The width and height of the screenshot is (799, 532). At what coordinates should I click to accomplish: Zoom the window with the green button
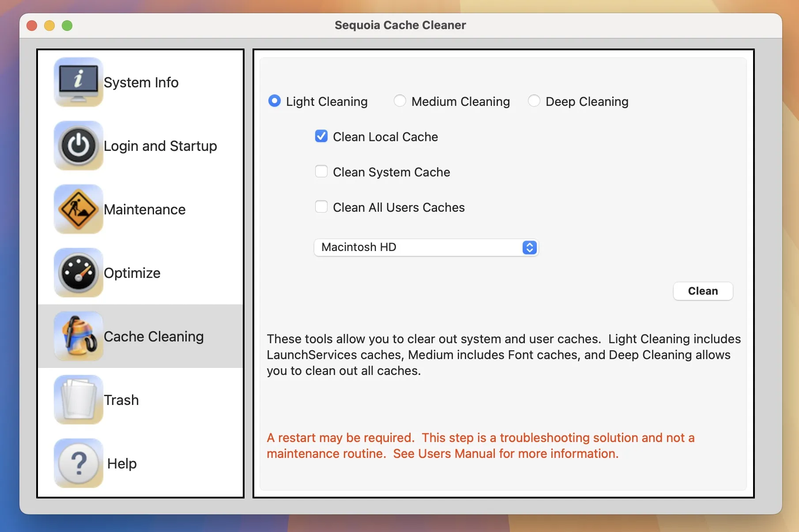pos(67,26)
